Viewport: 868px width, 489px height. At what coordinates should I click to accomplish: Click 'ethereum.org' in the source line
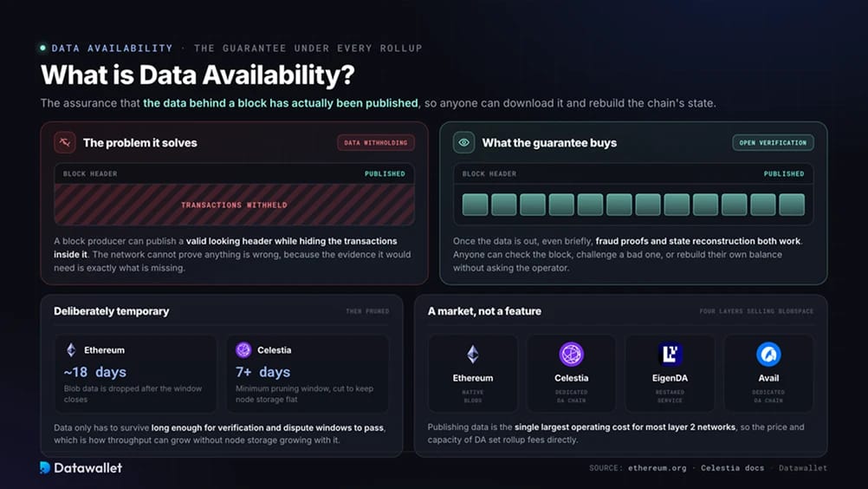[x=657, y=468]
